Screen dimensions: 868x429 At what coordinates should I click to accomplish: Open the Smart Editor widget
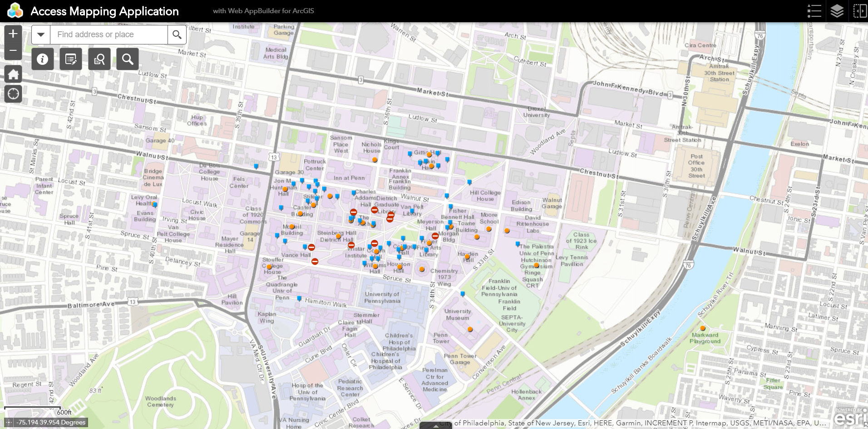[x=71, y=59]
